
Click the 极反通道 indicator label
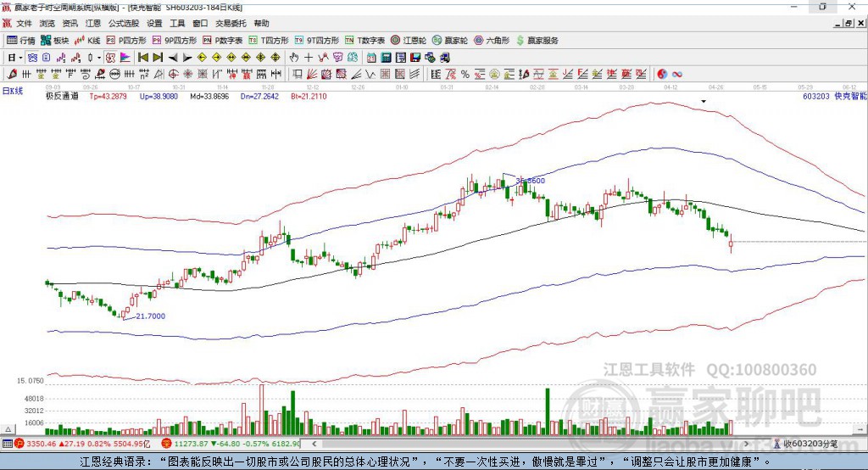pos(62,96)
